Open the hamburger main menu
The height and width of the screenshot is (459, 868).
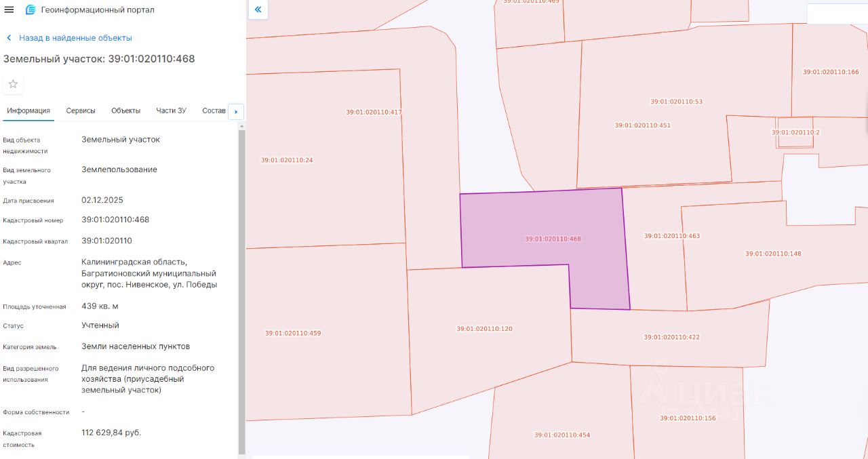pyautogui.click(x=9, y=9)
